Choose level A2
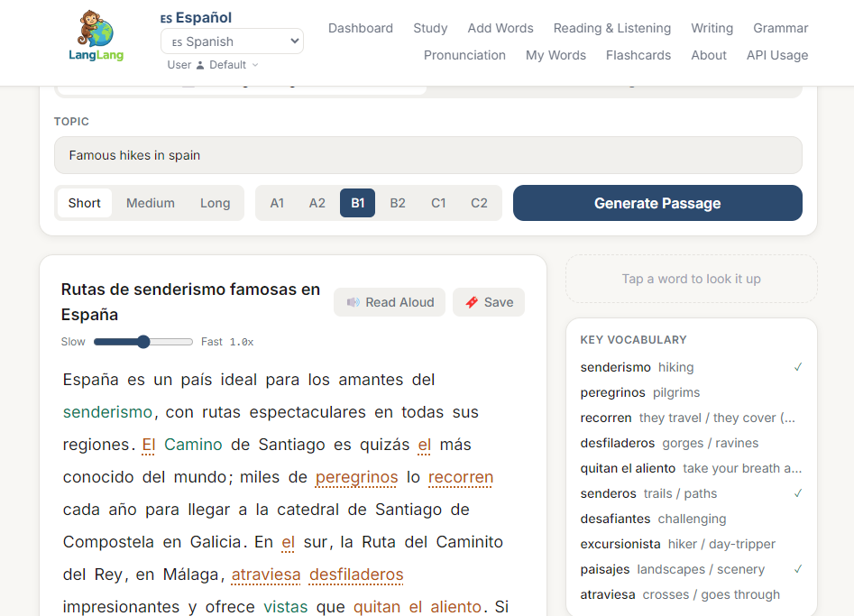Image resolution: width=854 pixels, height=616 pixels. (317, 203)
